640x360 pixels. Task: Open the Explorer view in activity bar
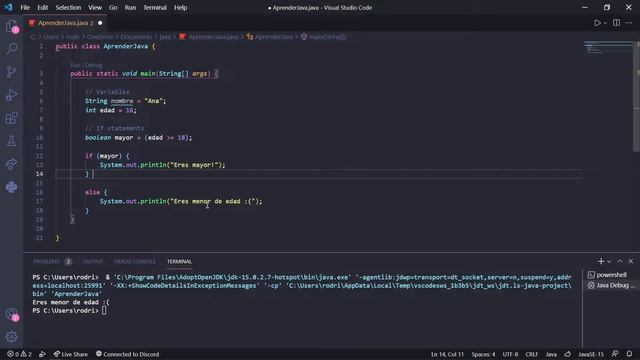tap(11, 27)
